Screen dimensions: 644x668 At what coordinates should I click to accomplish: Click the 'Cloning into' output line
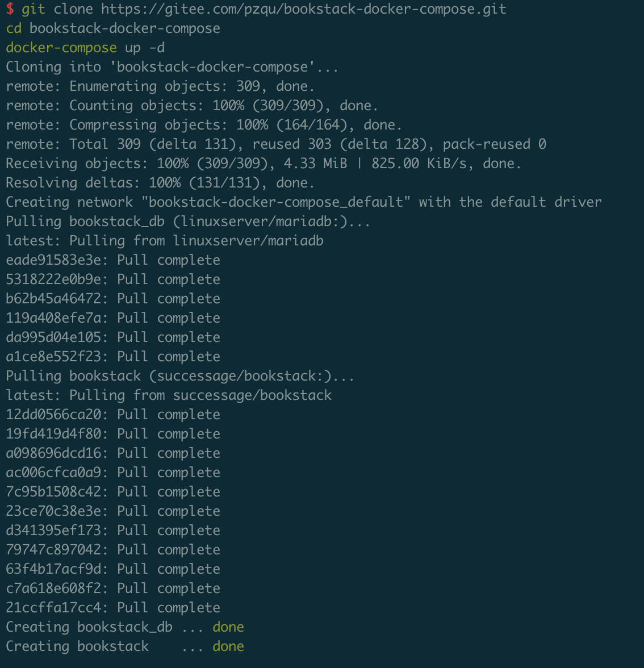[x=172, y=67]
